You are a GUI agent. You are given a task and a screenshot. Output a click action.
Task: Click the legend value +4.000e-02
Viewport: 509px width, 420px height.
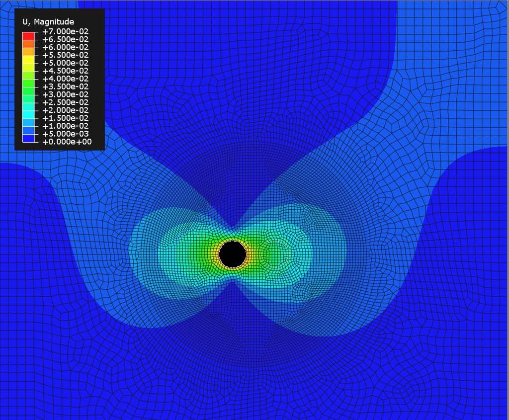[x=65, y=79]
